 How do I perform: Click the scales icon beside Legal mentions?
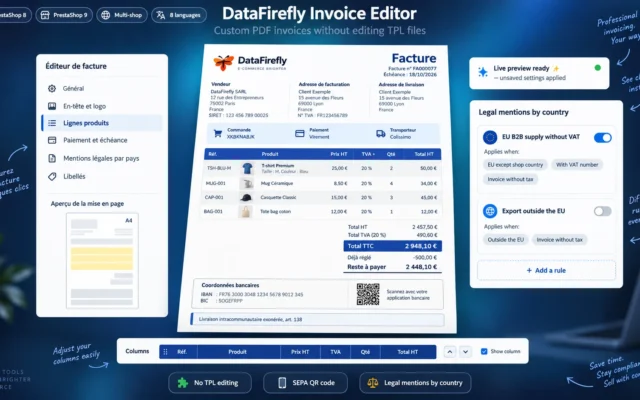coord(373,383)
